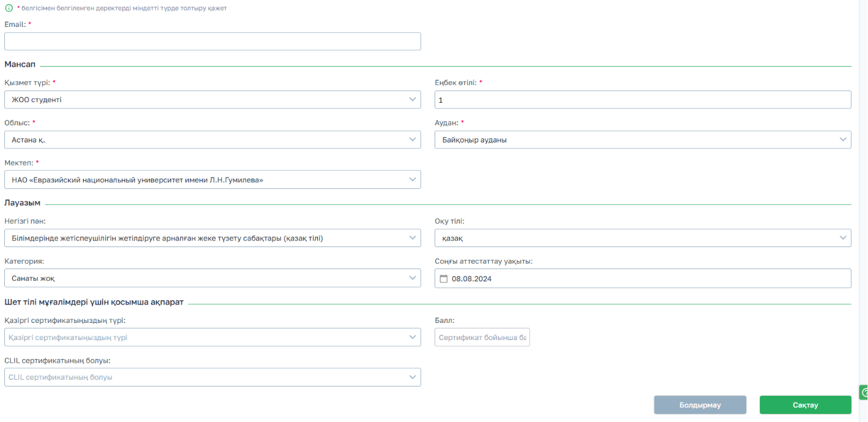Click the calendar icon in attestation date field
868x422 pixels.
coord(444,278)
